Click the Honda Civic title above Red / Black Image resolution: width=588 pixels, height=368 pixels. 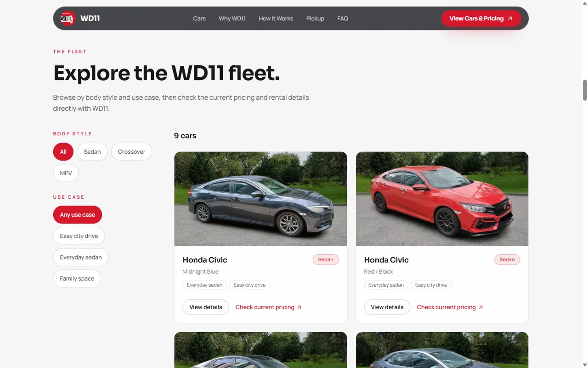pyautogui.click(x=386, y=260)
